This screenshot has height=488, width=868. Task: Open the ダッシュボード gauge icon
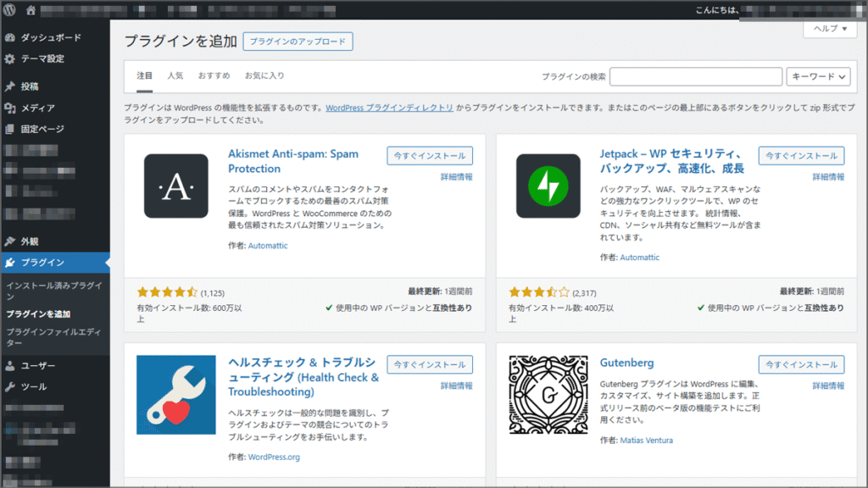click(10, 37)
